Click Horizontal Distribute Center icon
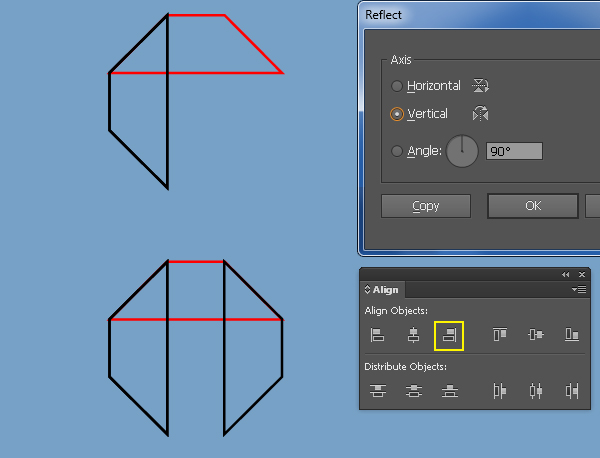This screenshot has width=600, height=458. (x=536, y=391)
